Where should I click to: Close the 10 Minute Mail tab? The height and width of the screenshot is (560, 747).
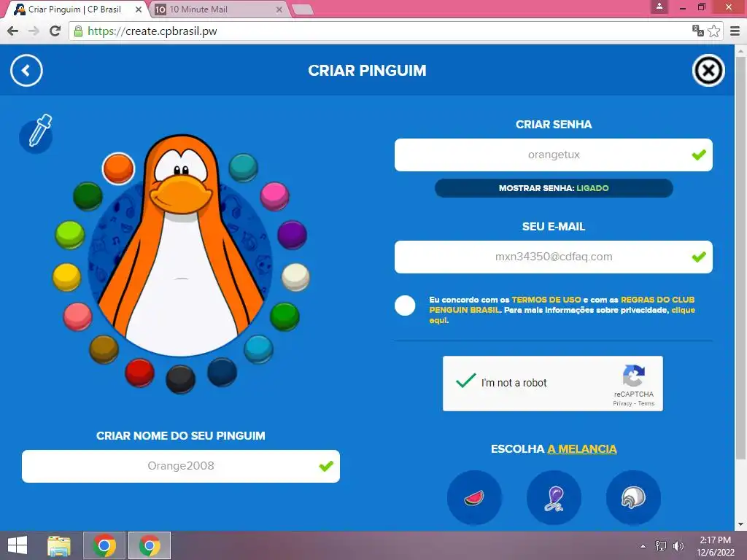[x=279, y=9]
